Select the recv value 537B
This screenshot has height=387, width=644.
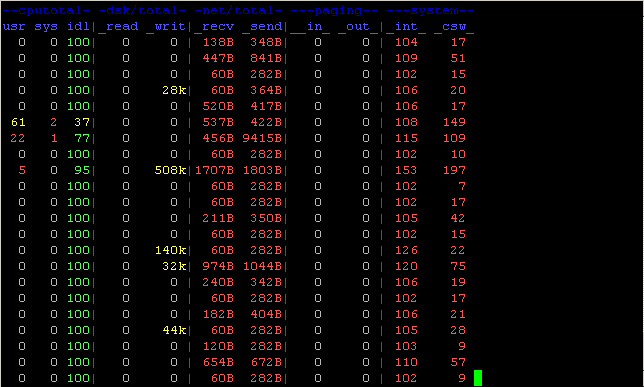(218, 122)
